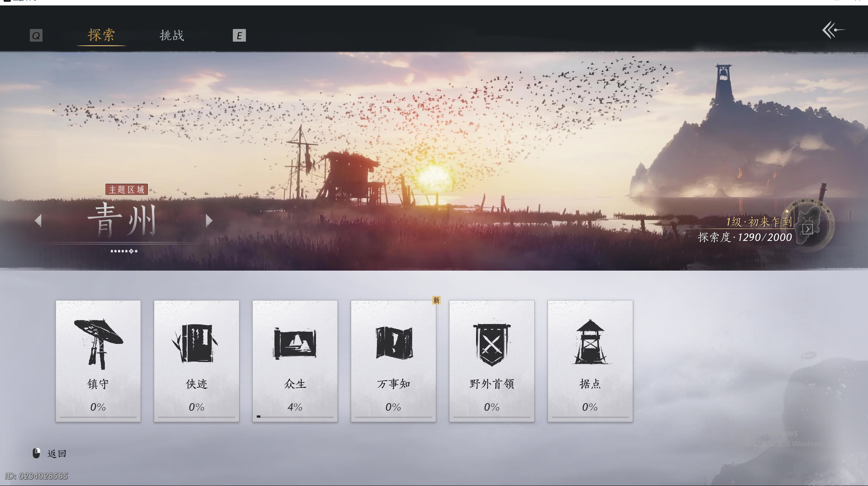This screenshot has width=868, height=486.
Task: Open the 侠迹 book card icon
Action: [x=195, y=343]
